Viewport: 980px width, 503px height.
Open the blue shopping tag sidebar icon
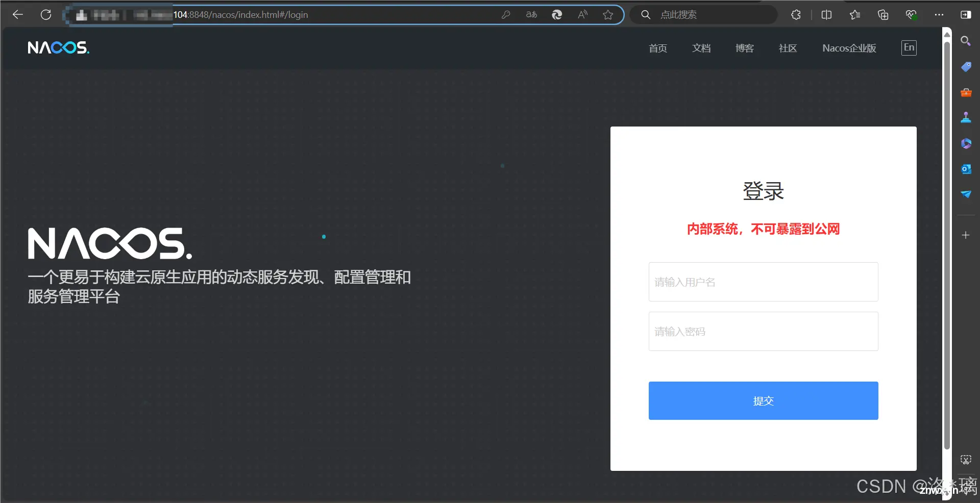pyautogui.click(x=966, y=67)
